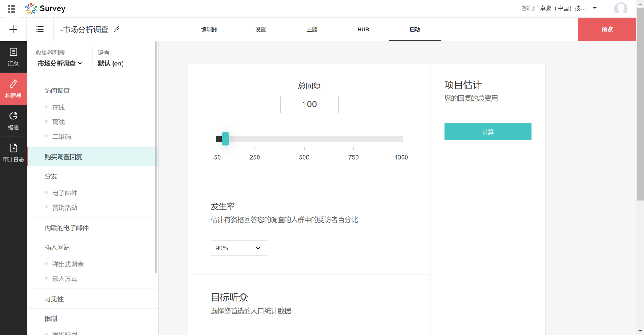Viewport: 644px width, 335px height.
Task: Open the 弹出式调查 option
Action: point(68,264)
